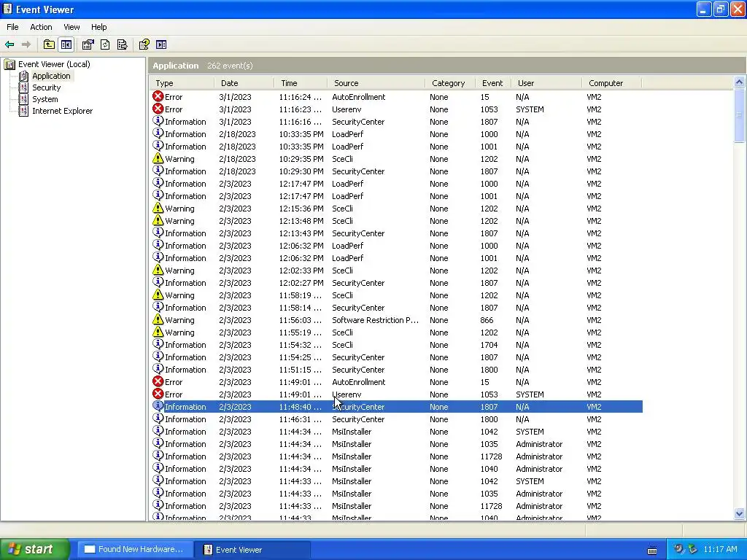This screenshot has height=560, width=747.
Task: Select event ID 1704 cell
Action: tap(489, 345)
